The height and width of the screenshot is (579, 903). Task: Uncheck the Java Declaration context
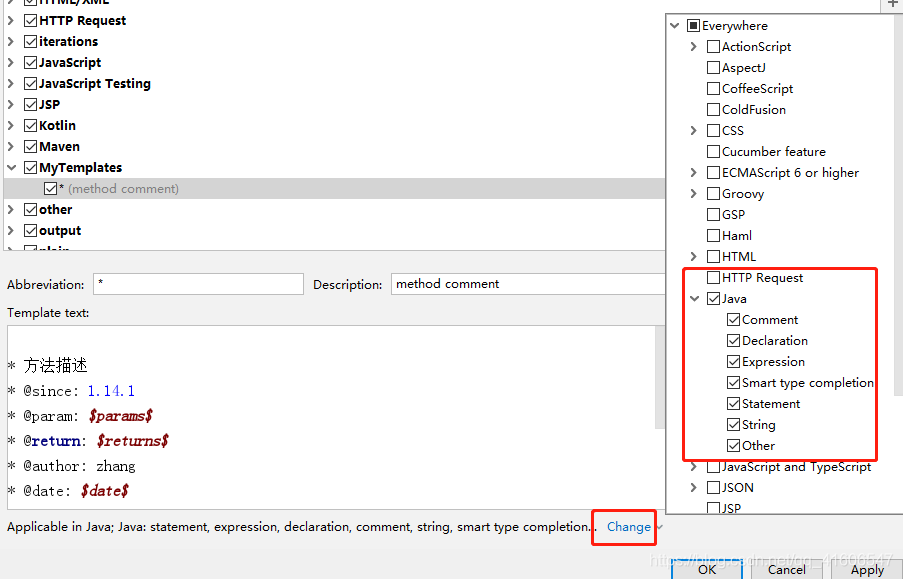pyautogui.click(x=733, y=341)
